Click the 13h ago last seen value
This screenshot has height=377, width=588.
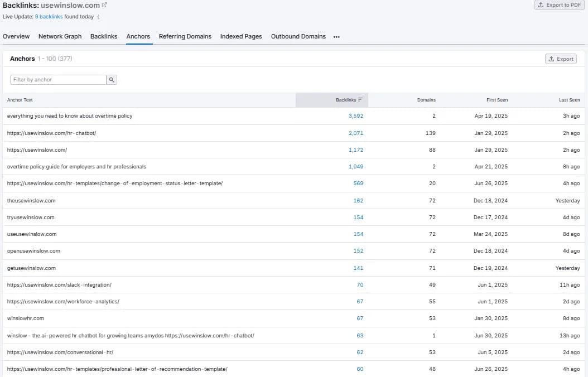(570, 335)
